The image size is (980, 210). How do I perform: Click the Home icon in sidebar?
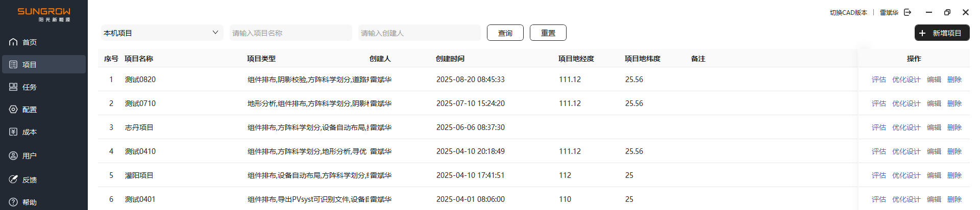point(13,42)
